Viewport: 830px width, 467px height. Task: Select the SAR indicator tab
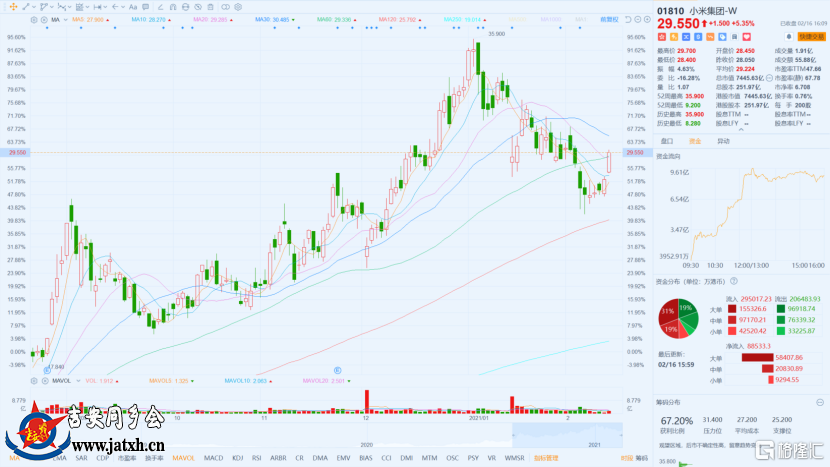pos(81,458)
